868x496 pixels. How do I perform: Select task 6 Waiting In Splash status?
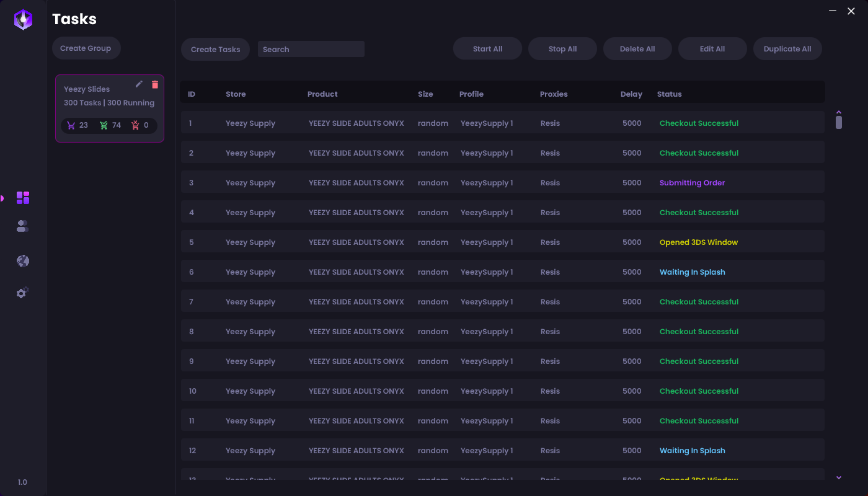click(692, 272)
